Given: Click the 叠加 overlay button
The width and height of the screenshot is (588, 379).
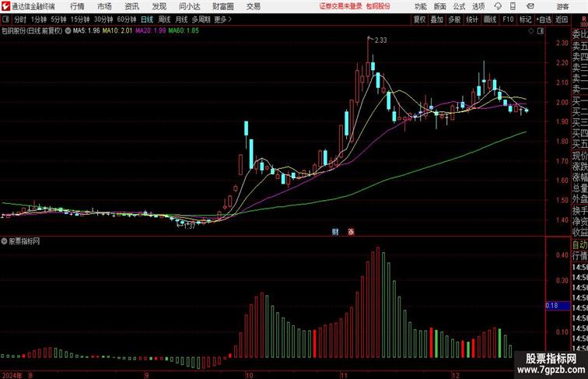Looking at the screenshot, I should [x=437, y=19].
